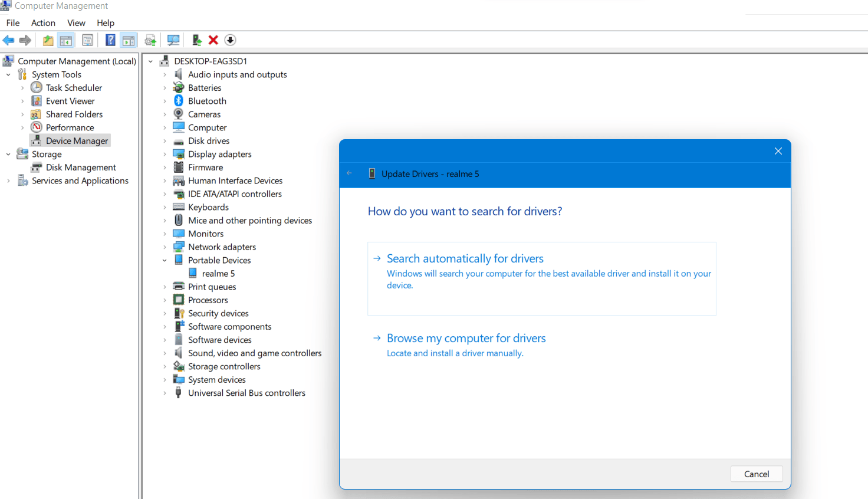868x499 pixels.
Task: Expand the Print queues category
Action: [165, 287]
